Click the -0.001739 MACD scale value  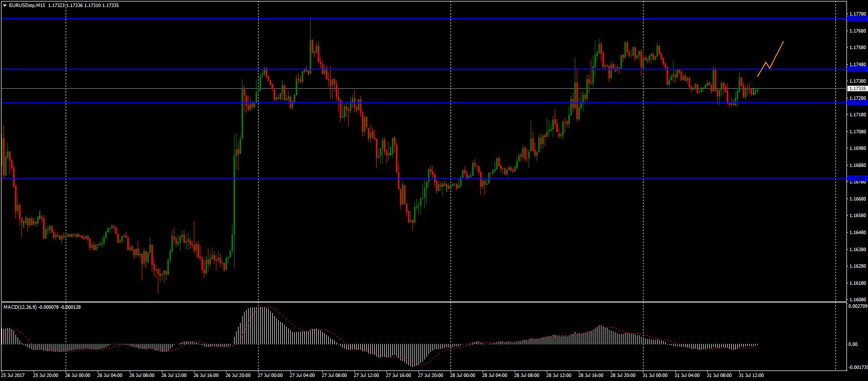coord(858,367)
